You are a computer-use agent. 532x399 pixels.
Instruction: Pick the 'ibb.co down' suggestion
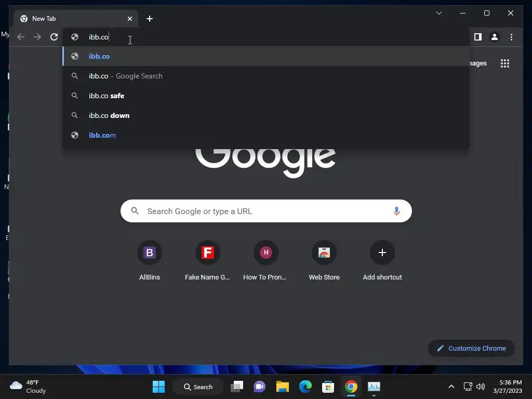[x=266, y=115]
